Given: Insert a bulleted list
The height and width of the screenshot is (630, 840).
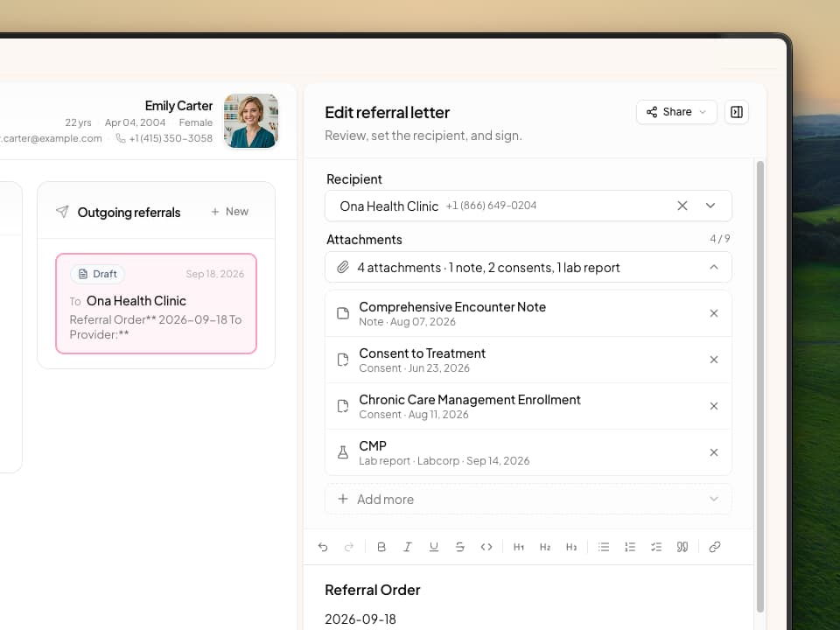Looking at the screenshot, I should pos(604,547).
